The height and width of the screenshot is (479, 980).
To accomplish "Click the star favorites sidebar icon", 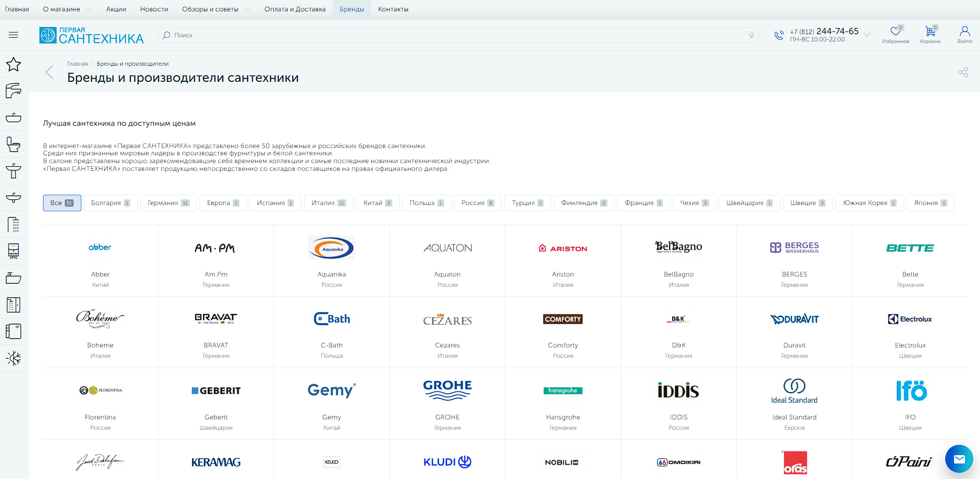I will point(13,64).
